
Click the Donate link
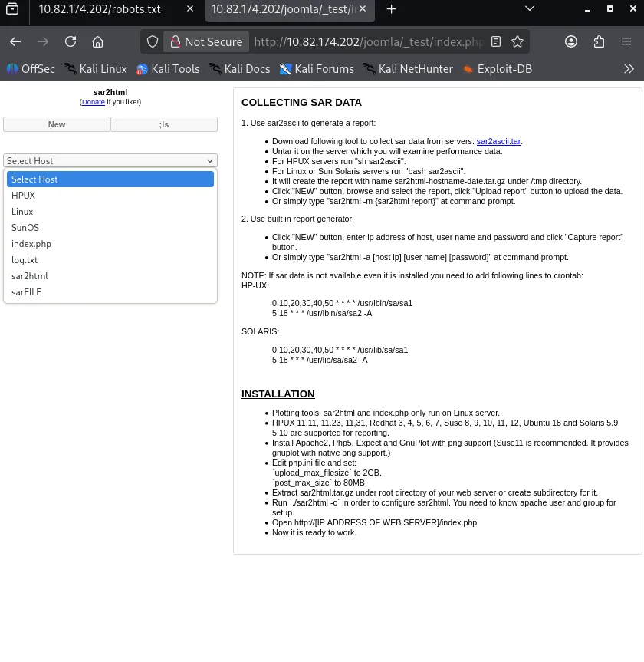point(94,102)
